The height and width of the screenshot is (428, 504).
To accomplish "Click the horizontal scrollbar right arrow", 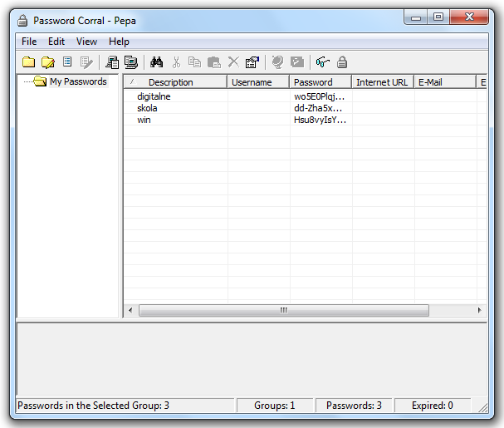I will point(479,310).
